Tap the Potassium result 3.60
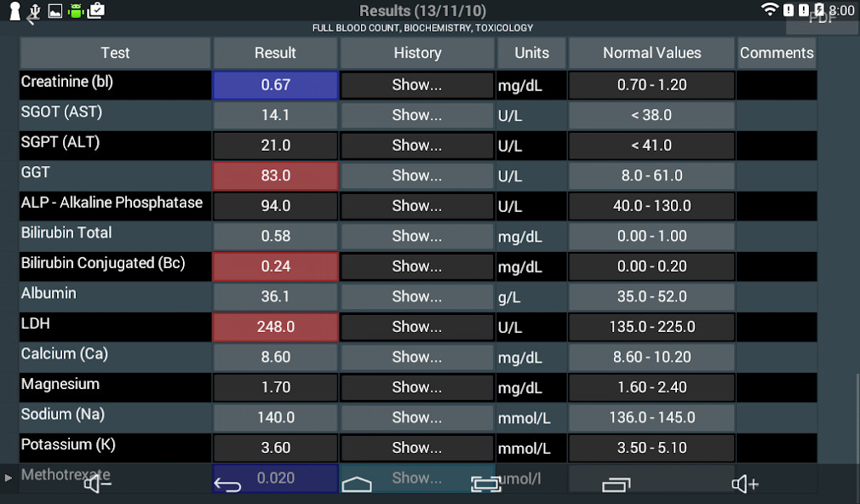This screenshot has width=860, height=504. 275,448
